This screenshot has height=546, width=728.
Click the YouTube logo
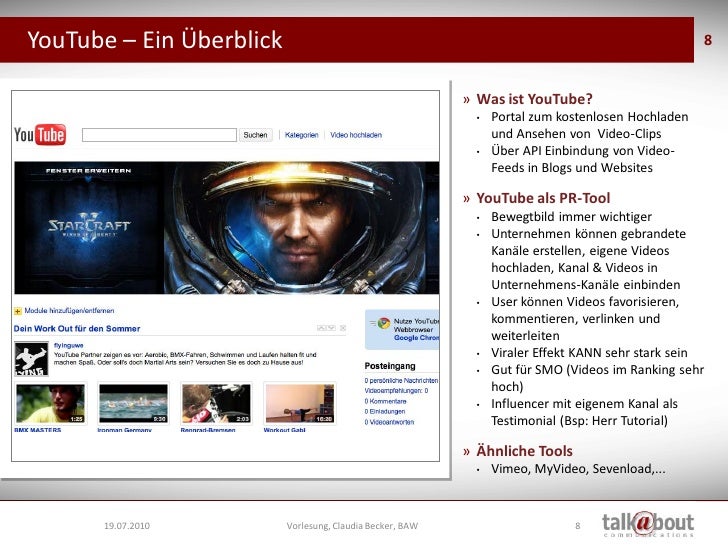click(40, 135)
